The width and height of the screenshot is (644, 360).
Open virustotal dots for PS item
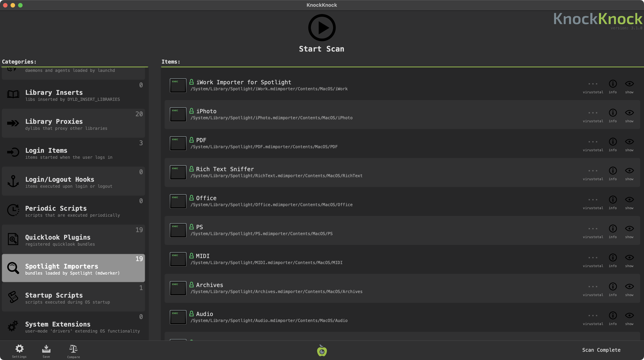(x=593, y=229)
